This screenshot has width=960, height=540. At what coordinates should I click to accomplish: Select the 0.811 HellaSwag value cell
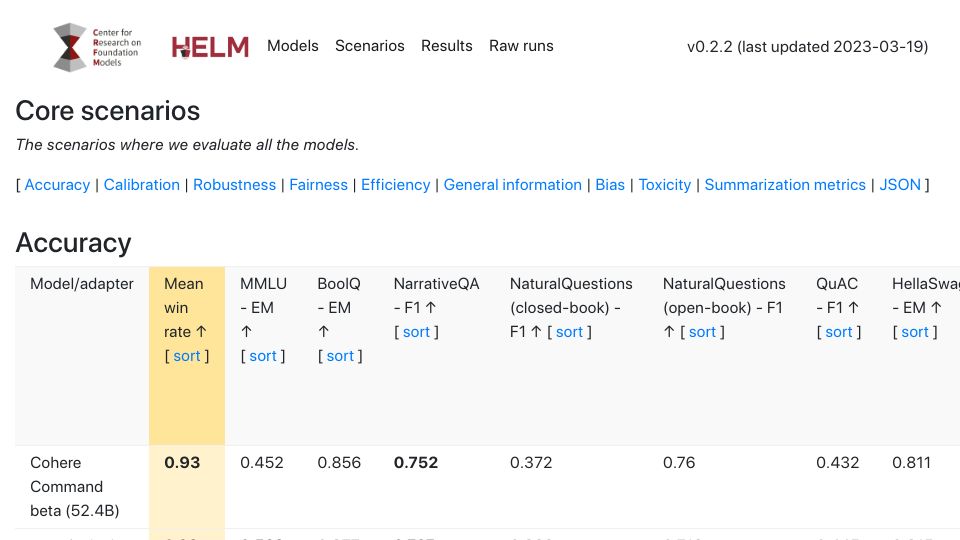click(x=911, y=463)
